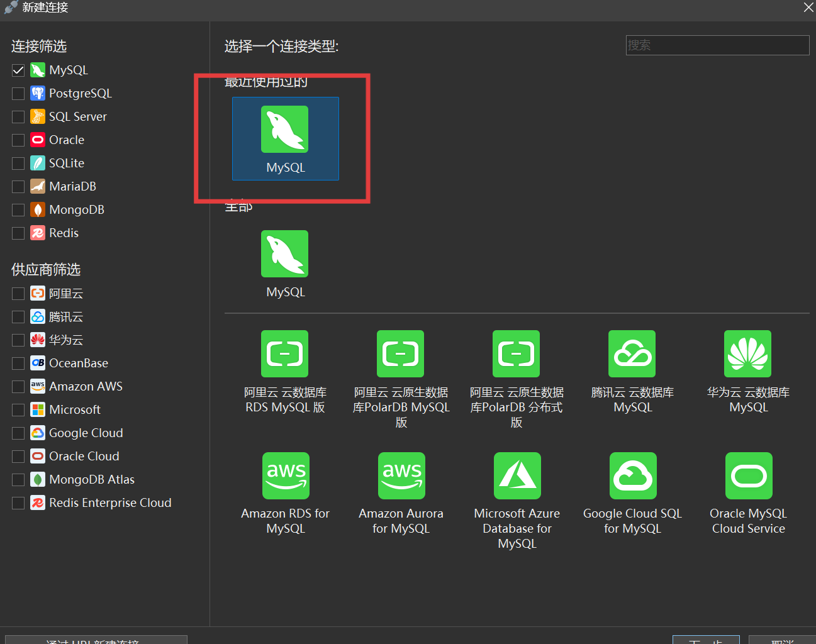Click the Oracle Cloud vendor icon
816x644 pixels.
pyautogui.click(x=38, y=456)
